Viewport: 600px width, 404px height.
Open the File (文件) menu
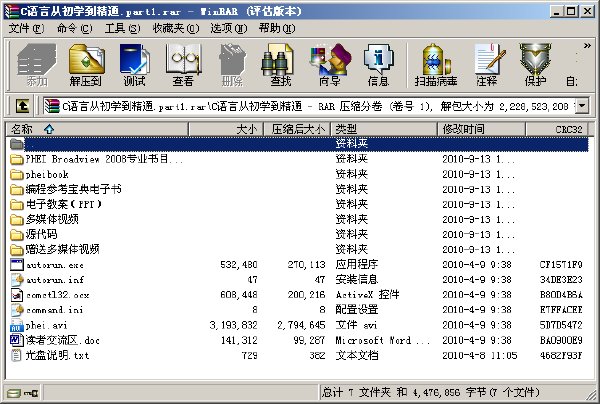[26, 28]
